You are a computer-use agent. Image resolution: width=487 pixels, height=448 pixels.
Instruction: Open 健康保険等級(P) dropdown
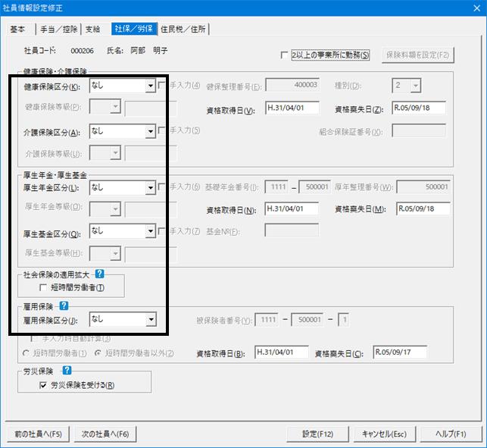pos(116,107)
